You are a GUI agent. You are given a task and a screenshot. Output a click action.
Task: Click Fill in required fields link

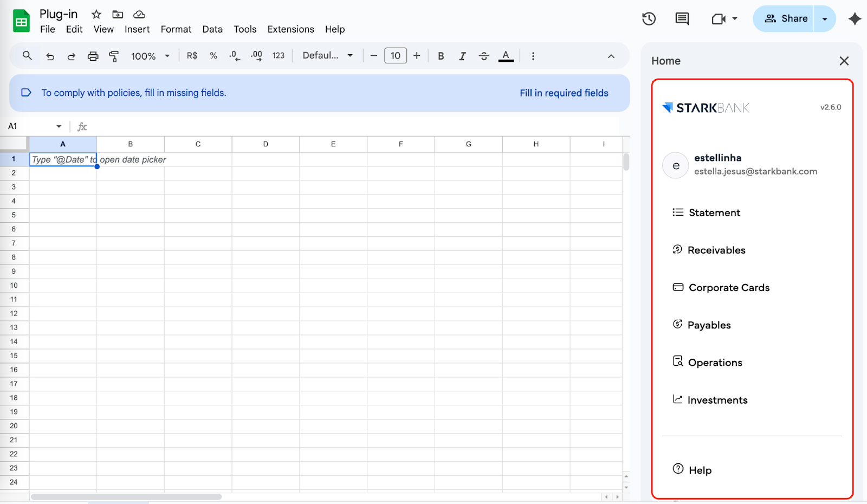pos(564,93)
